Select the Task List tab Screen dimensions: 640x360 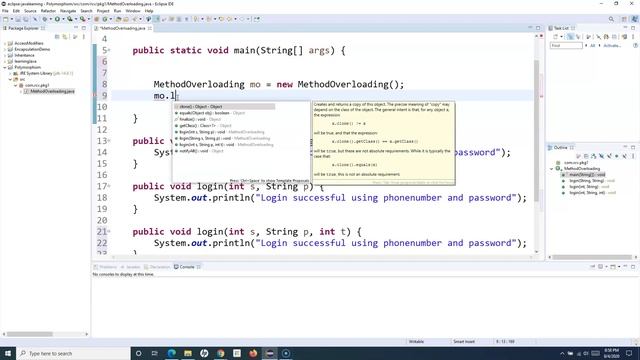pyautogui.click(x=561, y=28)
